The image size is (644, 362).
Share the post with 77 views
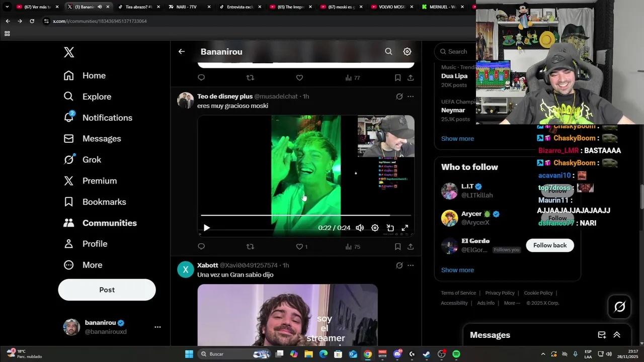pyautogui.click(x=411, y=77)
